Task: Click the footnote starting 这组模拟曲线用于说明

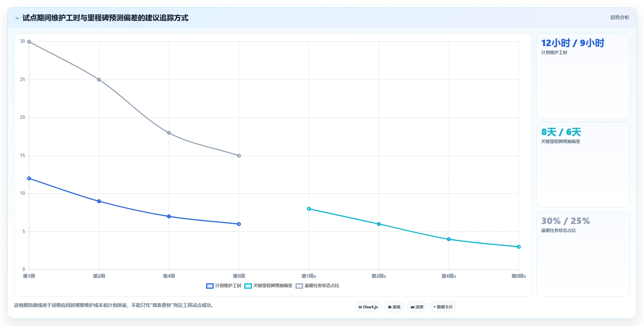Action: [114, 305]
